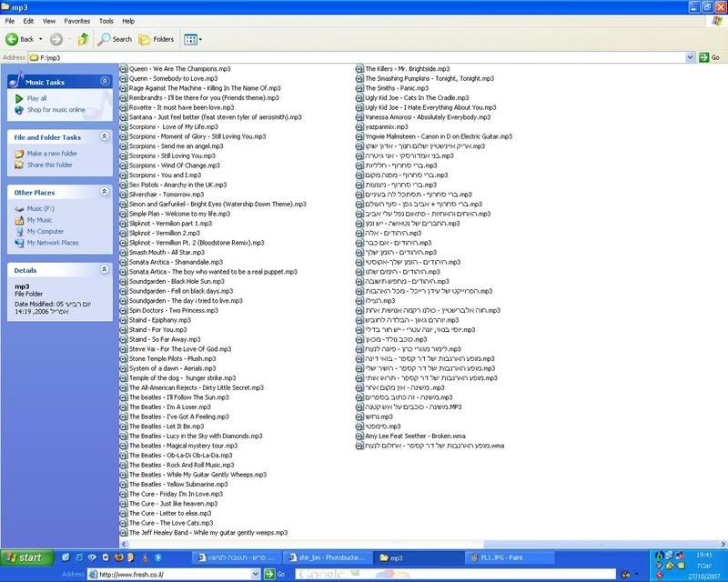This screenshot has width=728, height=582.
Task: Click the horizontal scrollbar thumb
Action: pos(601,544)
